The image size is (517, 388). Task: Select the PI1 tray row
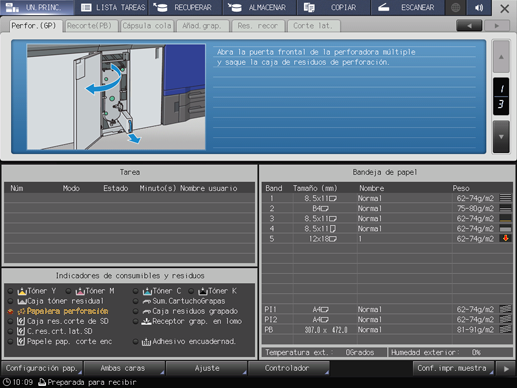click(x=387, y=309)
